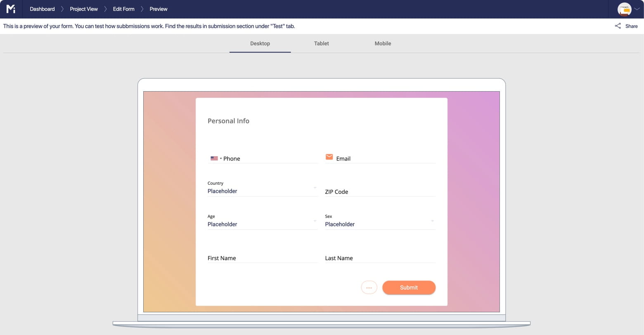Click the M logo in the navigation bar
644x335 pixels.
(x=11, y=9)
